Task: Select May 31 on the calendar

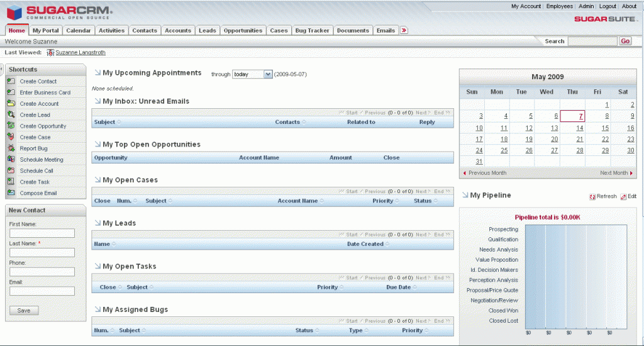Action: [x=479, y=162]
